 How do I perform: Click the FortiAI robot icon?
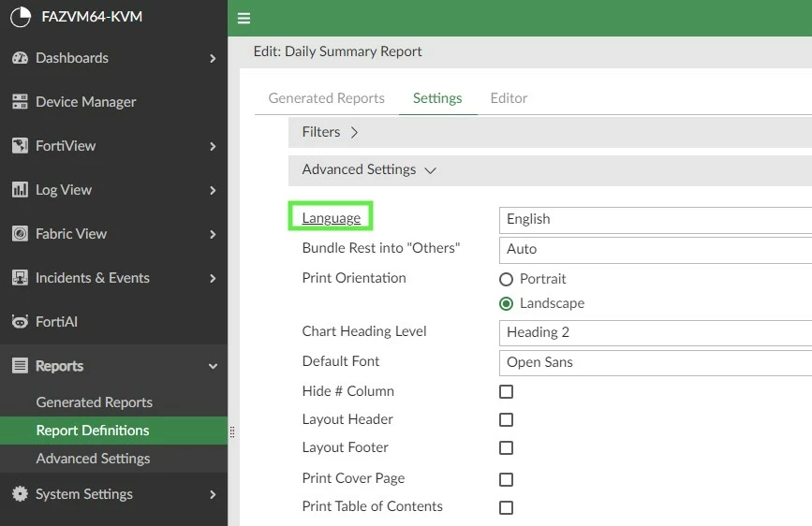tap(20, 322)
